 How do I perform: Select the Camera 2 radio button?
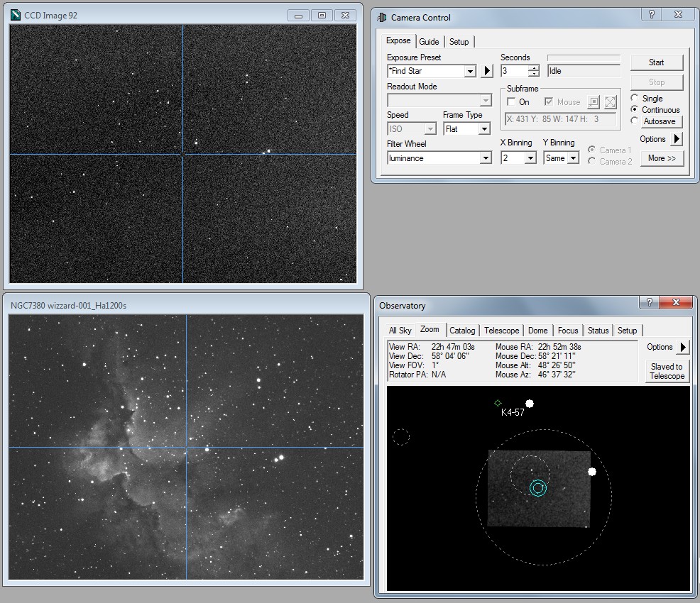click(592, 162)
